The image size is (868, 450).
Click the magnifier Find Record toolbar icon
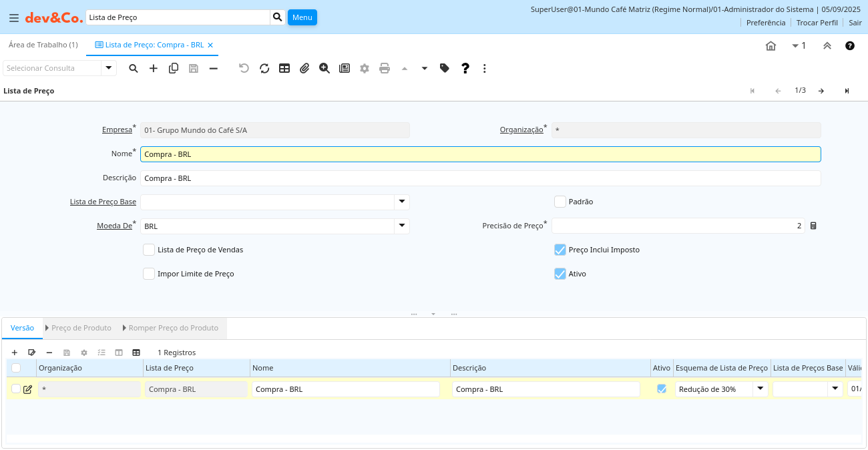coord(134,68)
